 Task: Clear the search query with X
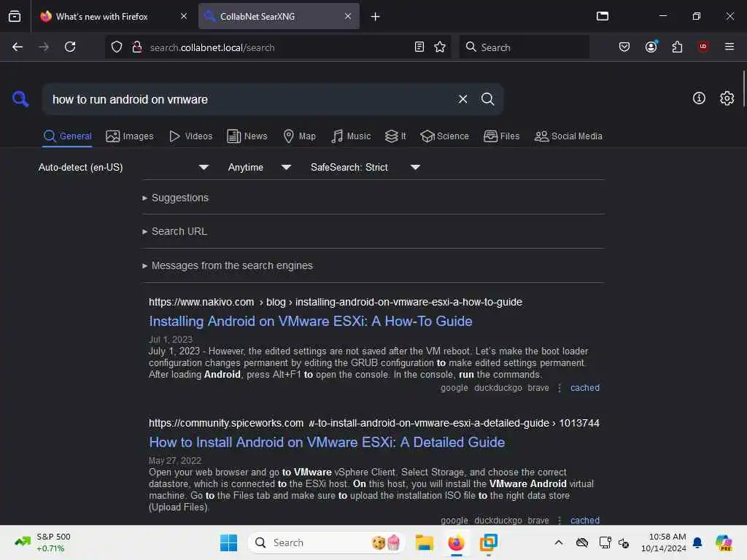[x=462, y=99]
